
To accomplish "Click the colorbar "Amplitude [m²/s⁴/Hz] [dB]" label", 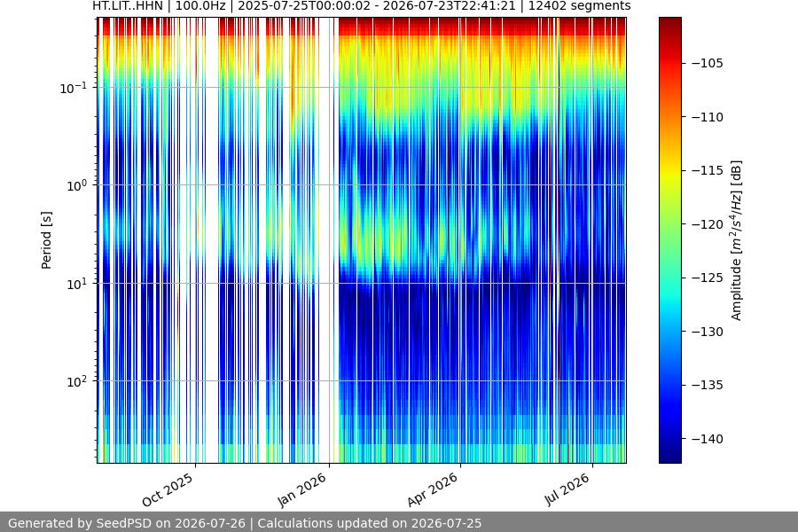I will pos(737,240).
